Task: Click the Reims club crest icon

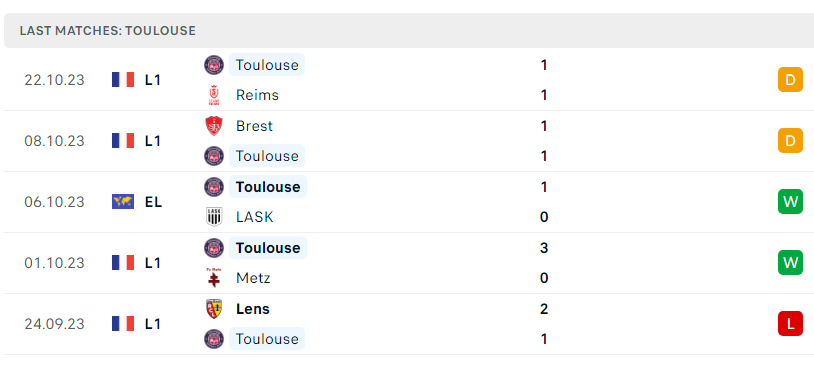Action: coord(214,96)
